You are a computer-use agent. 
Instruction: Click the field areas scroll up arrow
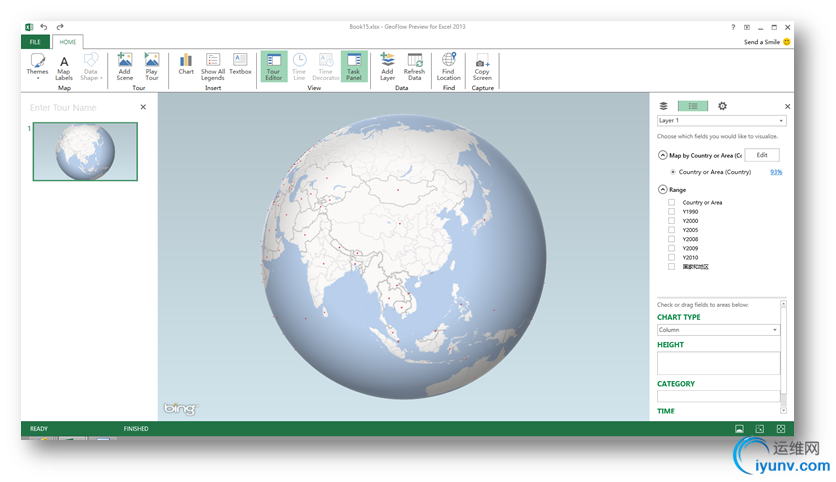(783, 304)
